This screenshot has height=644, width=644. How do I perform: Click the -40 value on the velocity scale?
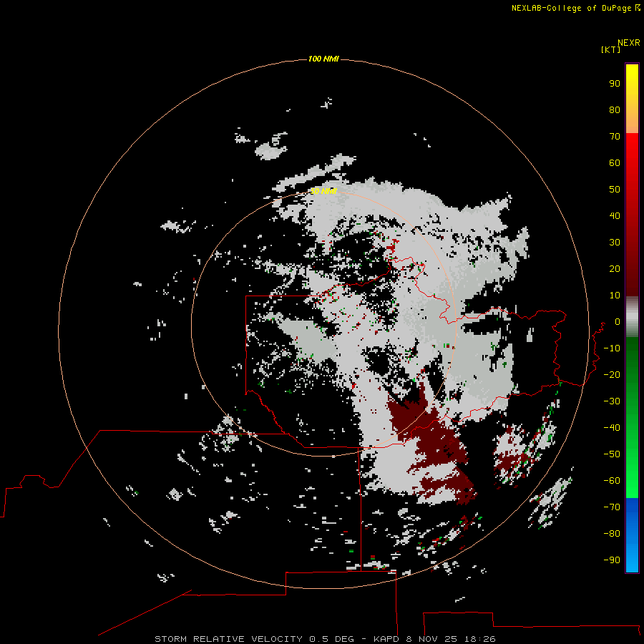point(612,428)
